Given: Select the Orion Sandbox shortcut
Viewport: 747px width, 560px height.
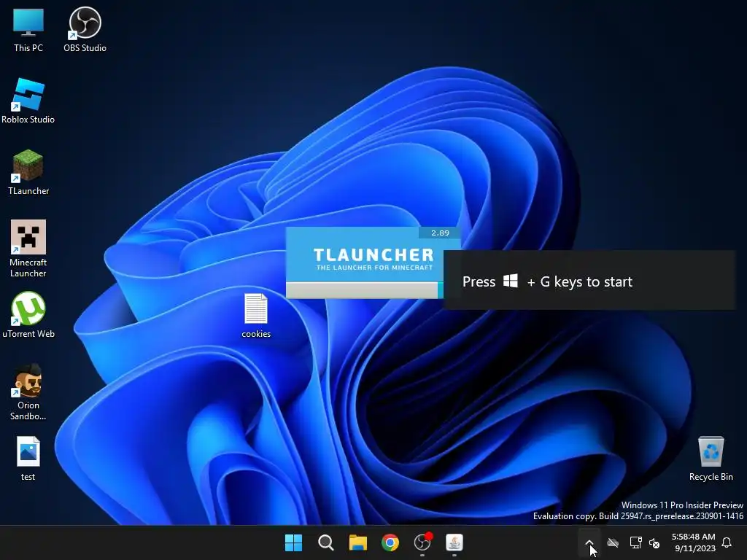Looking at the screenshot, I should (28, 392).
